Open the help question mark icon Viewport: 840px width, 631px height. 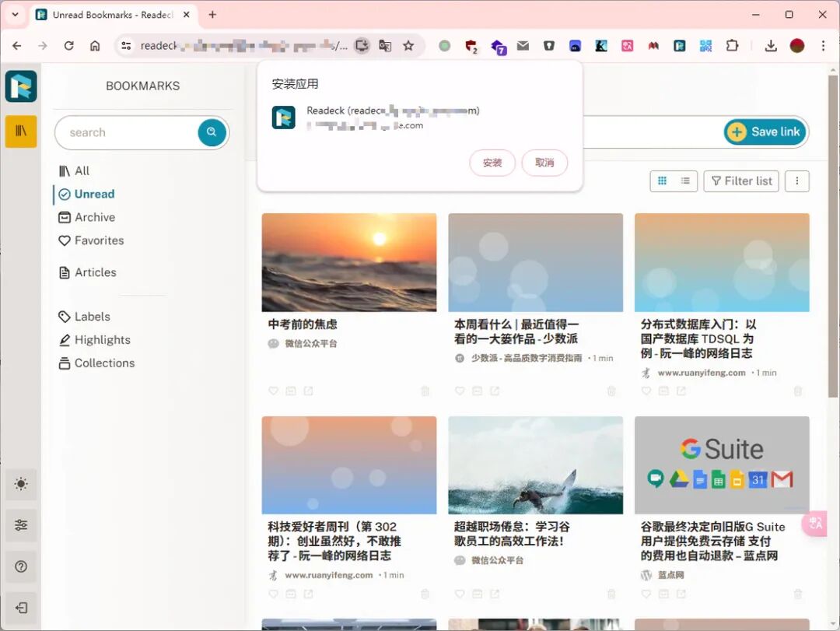pyautogui.click(x=21, y=566)
